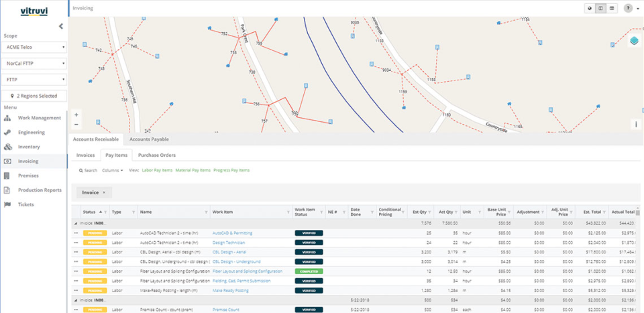Open the Invoices sub-tab

[x=85, y=155]
